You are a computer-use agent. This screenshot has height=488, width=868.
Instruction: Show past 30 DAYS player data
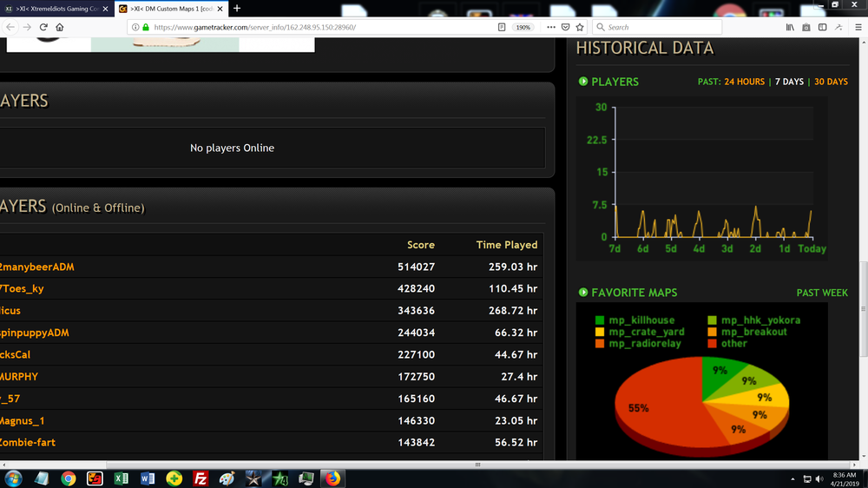click(x=831, y=82)
